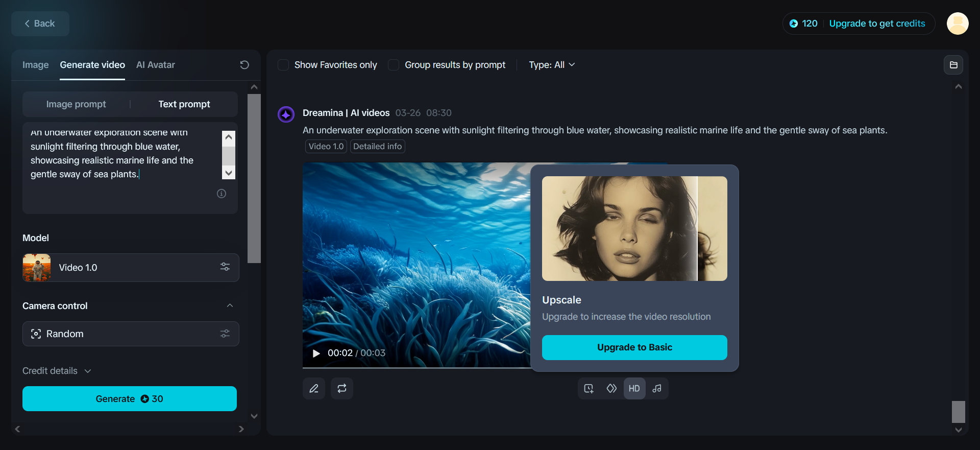The image size is (980, 450).
Task: Click the Upscale preview portrait image
Action: (x=634, y=228)
